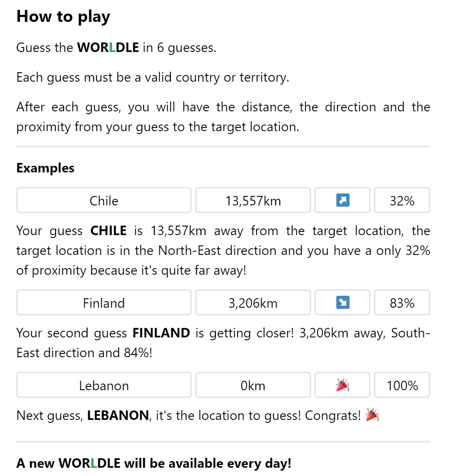
Task: Click the 100% proximity cell
Action: coord(402,385)
